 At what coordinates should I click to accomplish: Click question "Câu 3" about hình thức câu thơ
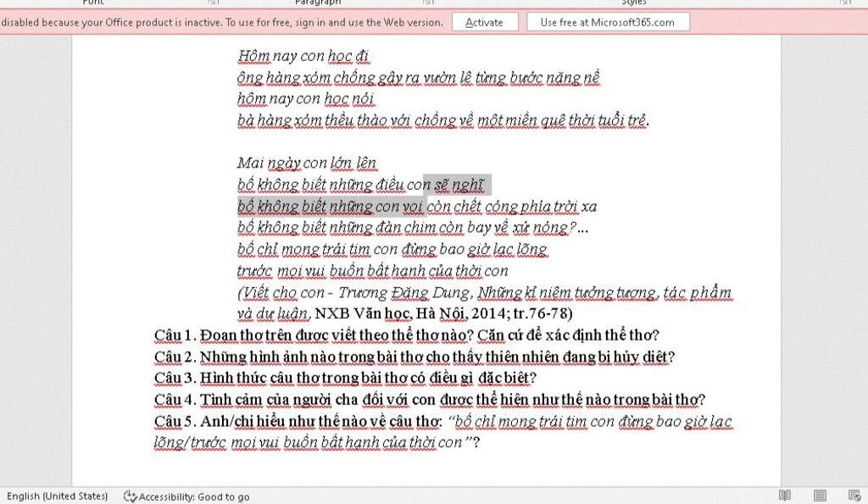point(346,378)
